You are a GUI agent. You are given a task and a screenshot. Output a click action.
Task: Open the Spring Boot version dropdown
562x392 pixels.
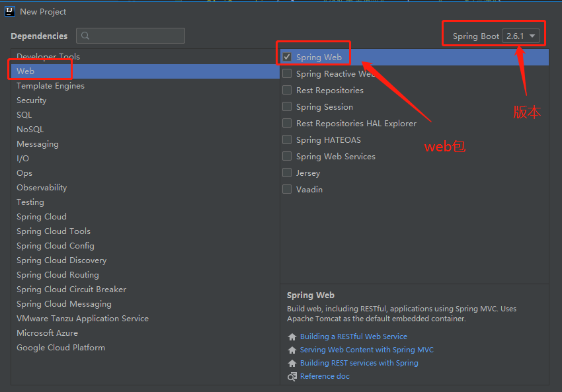[x=521, y=36]
